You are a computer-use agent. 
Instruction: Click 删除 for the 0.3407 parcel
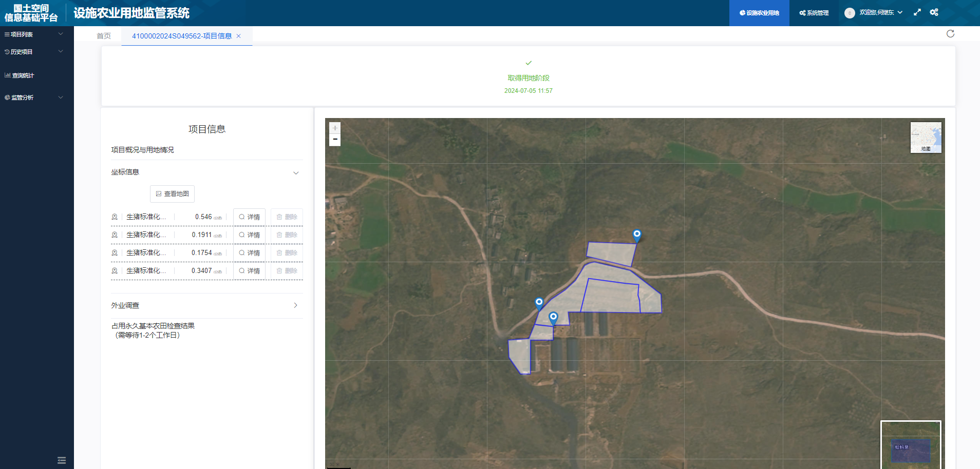point(287,271)
